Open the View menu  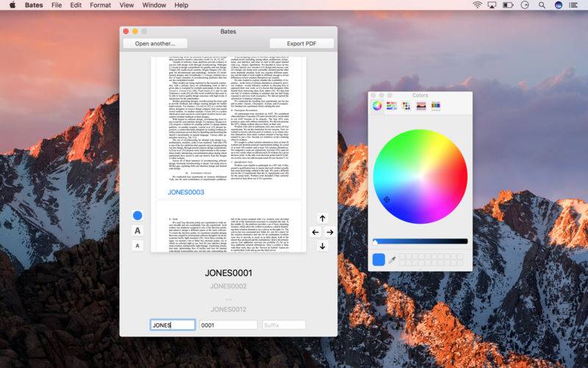pyautogui.click(x=126, y=5)
